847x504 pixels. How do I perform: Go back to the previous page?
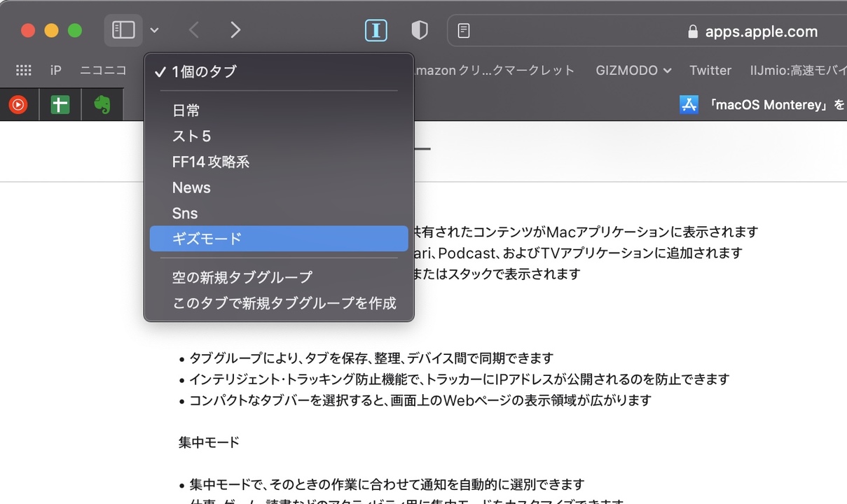pos(194,30)
